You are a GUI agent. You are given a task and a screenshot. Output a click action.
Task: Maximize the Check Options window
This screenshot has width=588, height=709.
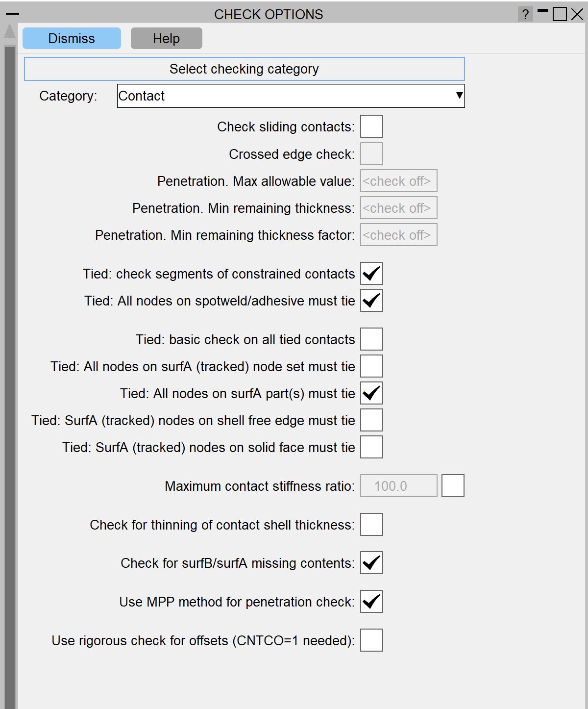point(560,14)
